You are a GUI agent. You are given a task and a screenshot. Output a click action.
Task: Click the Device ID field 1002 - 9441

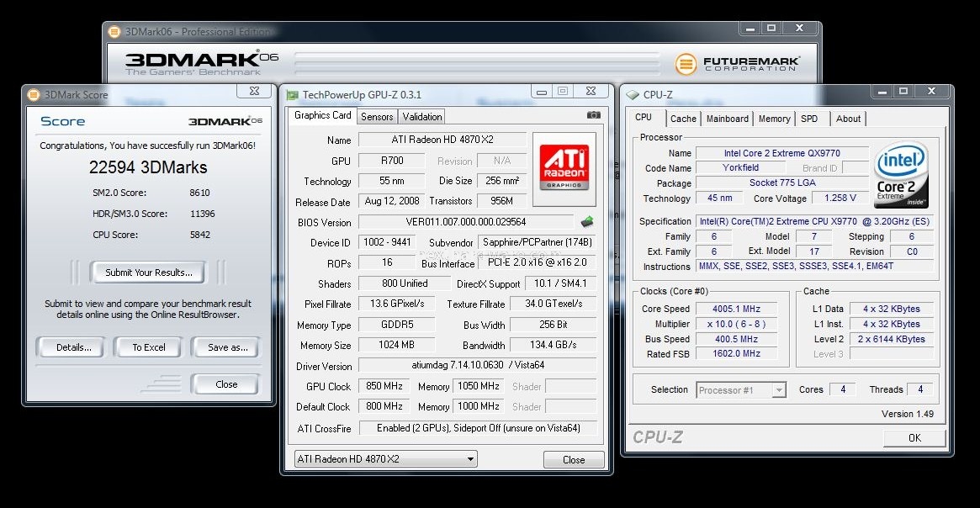click(388, 242)
